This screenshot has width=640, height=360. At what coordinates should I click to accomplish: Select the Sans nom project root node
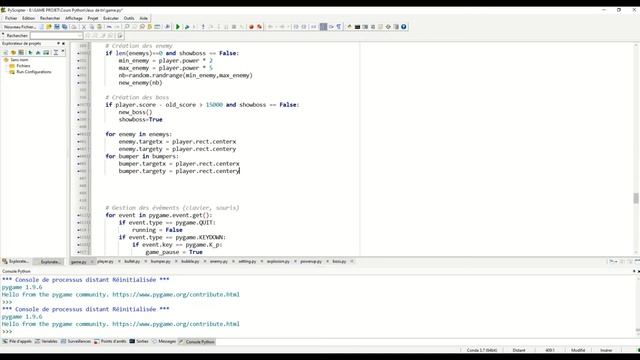pyautogui.click(x=19, y=60)
